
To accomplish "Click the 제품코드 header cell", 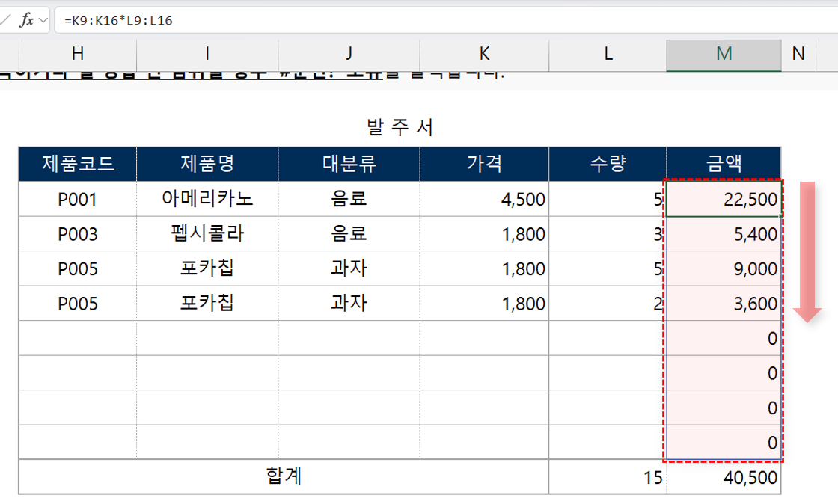I will 76,163.
